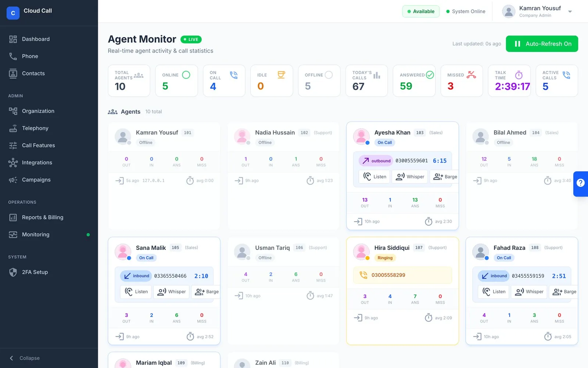Click the Missed calls stat card icon

coord(472,75)
